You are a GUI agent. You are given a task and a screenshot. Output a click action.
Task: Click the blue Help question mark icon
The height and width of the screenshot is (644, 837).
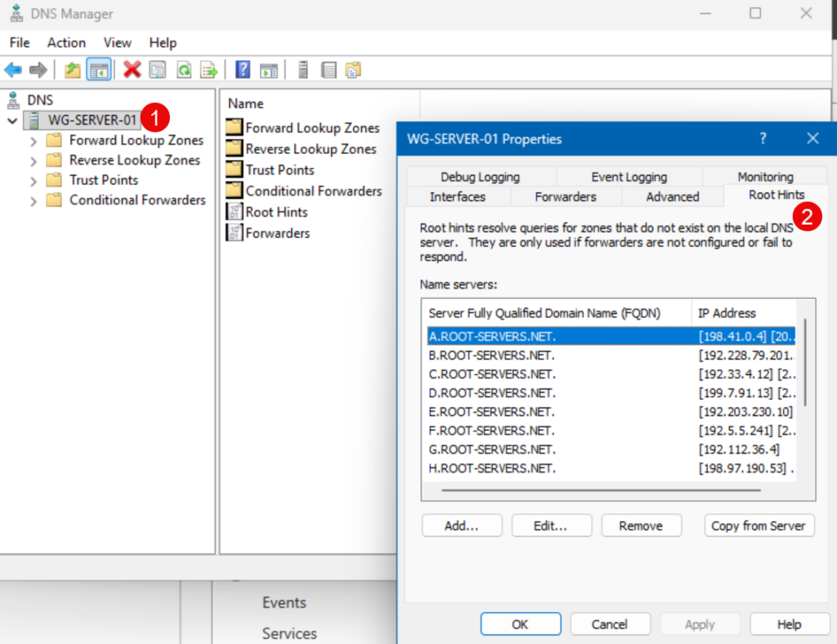243,70
